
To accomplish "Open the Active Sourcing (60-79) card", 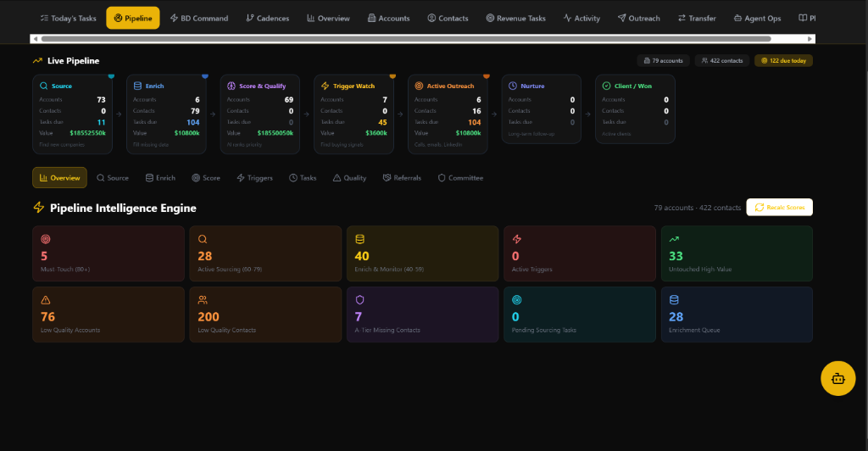I will (x=265, y=253).
